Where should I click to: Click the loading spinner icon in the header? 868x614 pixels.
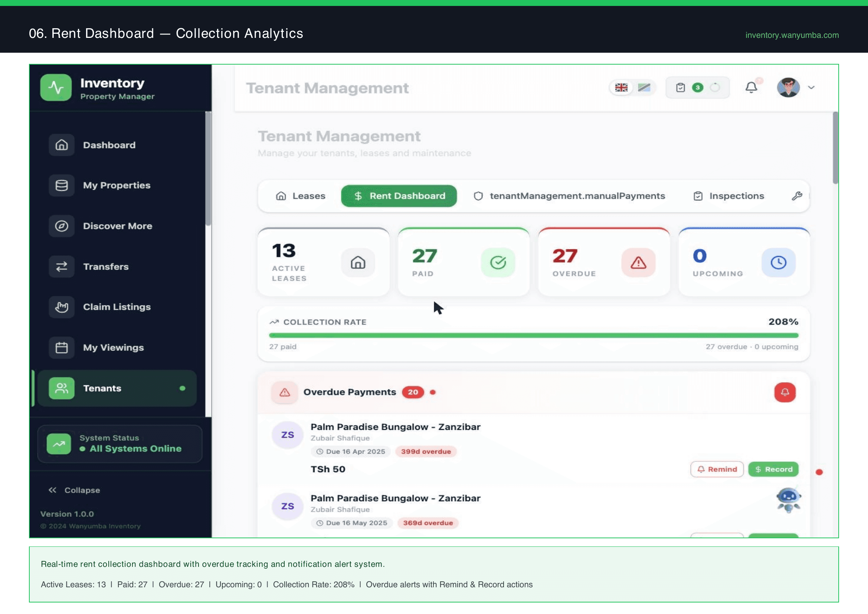[x=715, y=88]
